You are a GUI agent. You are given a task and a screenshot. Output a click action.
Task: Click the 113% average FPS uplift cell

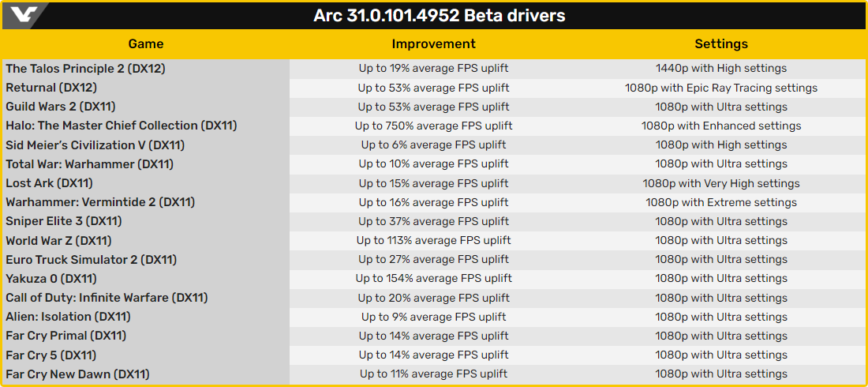[x=433, y=240]
